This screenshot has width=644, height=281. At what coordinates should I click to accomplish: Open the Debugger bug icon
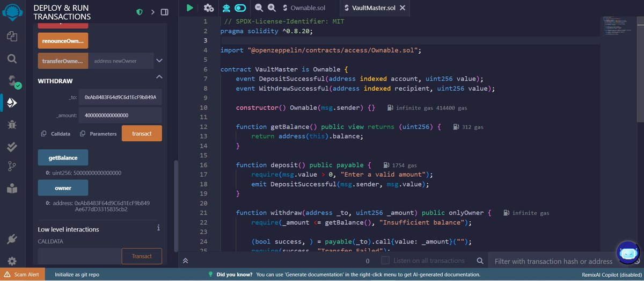[x=12, y=125]
